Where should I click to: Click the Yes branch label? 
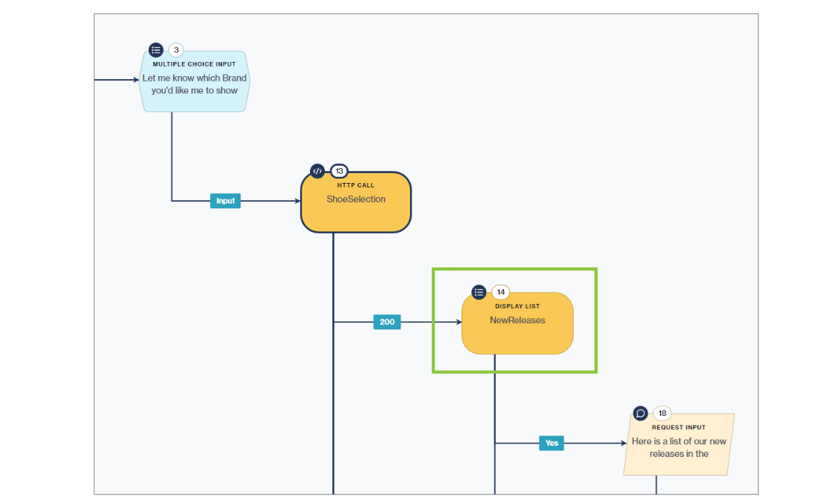551,443
